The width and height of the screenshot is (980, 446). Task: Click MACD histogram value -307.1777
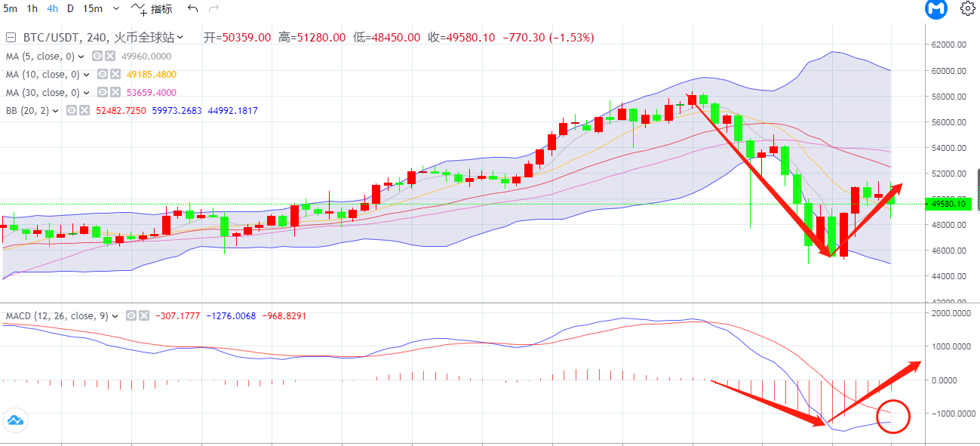tap(177, 316)
